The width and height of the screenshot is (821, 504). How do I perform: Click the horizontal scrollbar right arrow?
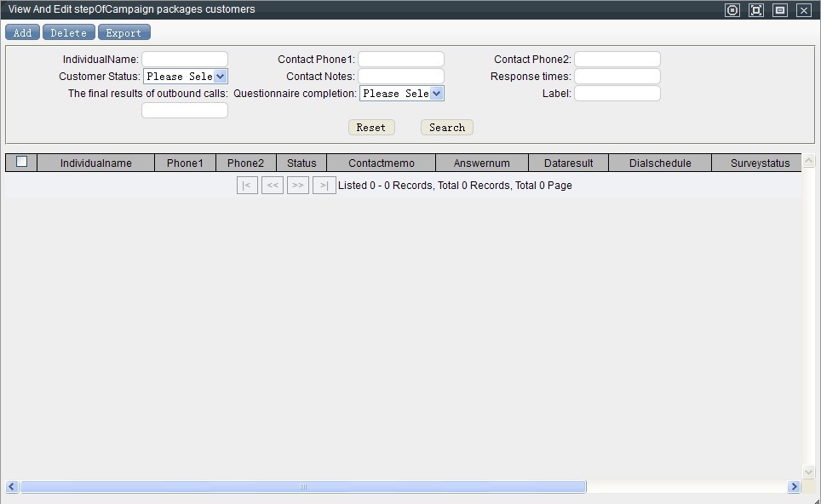tap(794, 487)
